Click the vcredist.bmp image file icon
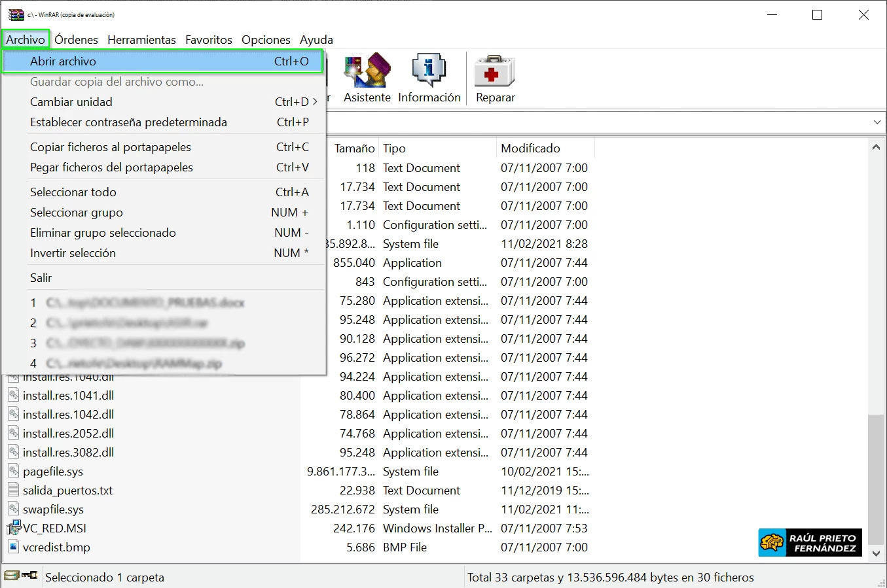The width and height of the screenshot is (887, 588). pyautogui.click(x=13, y=547)
